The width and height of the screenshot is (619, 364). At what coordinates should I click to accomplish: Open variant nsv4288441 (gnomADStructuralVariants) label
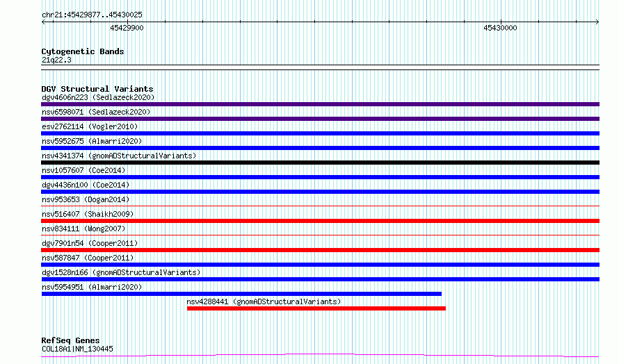tap(264, 301)
